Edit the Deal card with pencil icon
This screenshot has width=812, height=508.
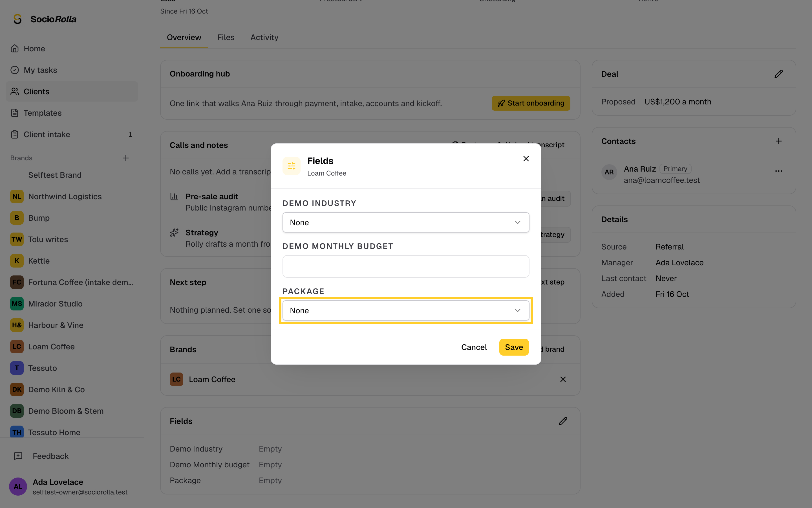pyautogui.click(x=778, y=74)
